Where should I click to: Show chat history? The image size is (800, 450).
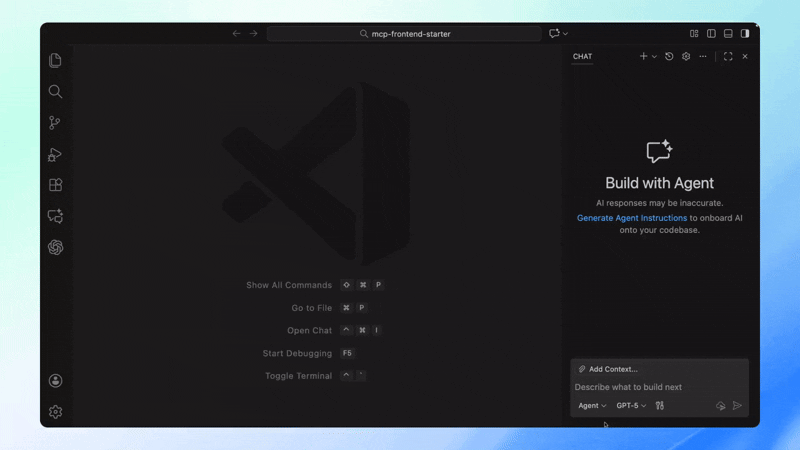(x=669, y=56)
